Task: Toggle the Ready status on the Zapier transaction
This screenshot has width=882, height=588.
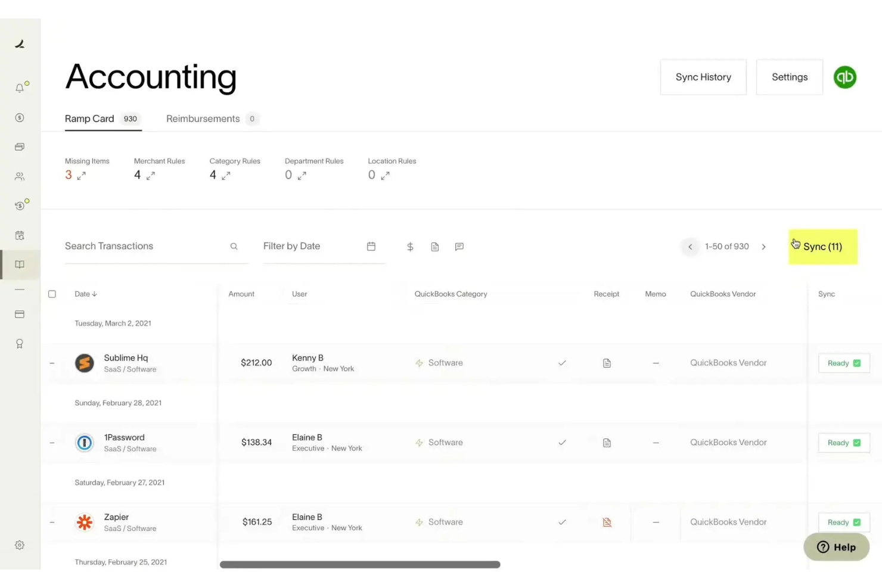Action: (844, 522)
